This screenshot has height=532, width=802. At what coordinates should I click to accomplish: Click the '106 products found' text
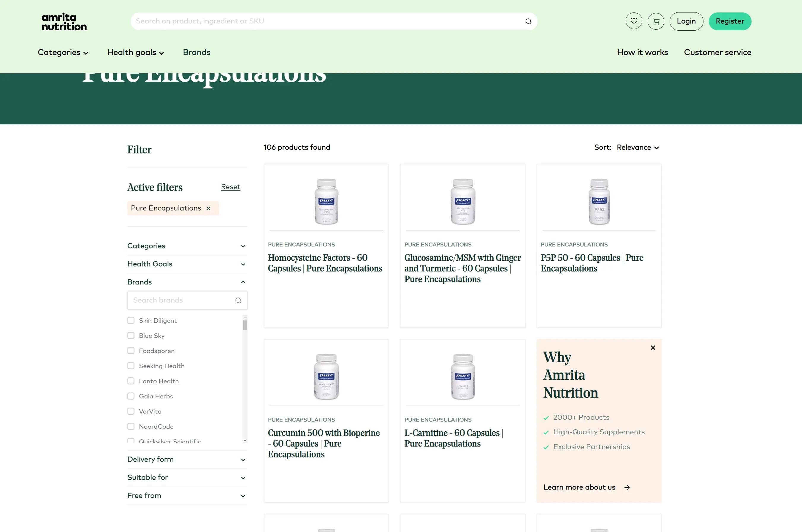pyautogui.click(x=297, y=147)
